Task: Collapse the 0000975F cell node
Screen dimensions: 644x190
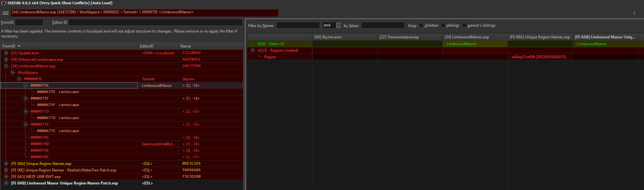Action: tap(25, 98)
